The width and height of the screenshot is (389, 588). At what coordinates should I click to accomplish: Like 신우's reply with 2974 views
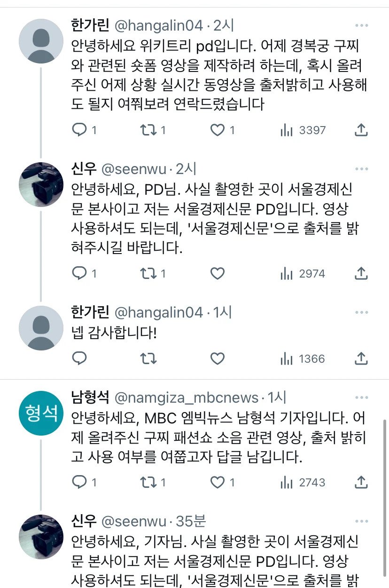coord(217,273)
